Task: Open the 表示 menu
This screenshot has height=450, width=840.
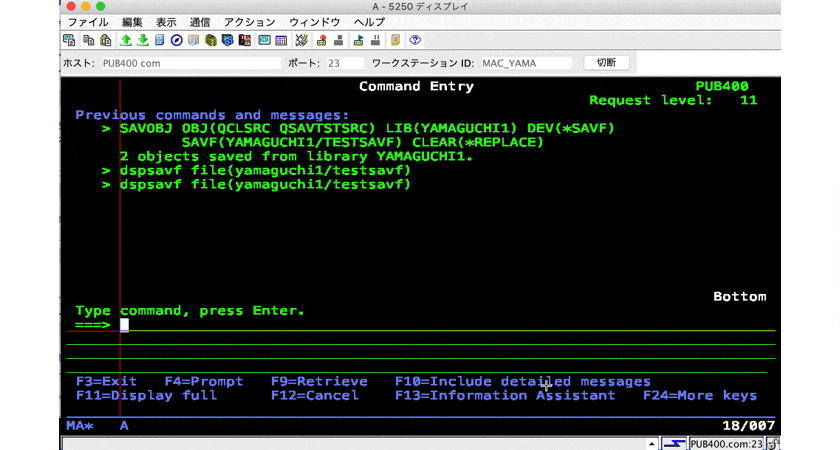Action: click(x=166, y=22)
